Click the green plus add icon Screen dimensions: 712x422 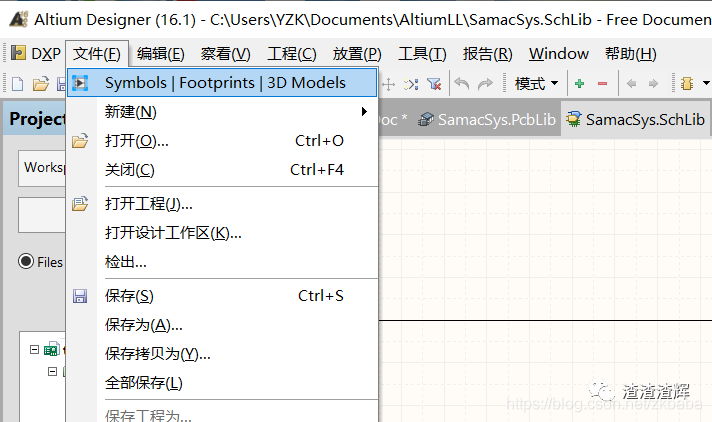579,84
